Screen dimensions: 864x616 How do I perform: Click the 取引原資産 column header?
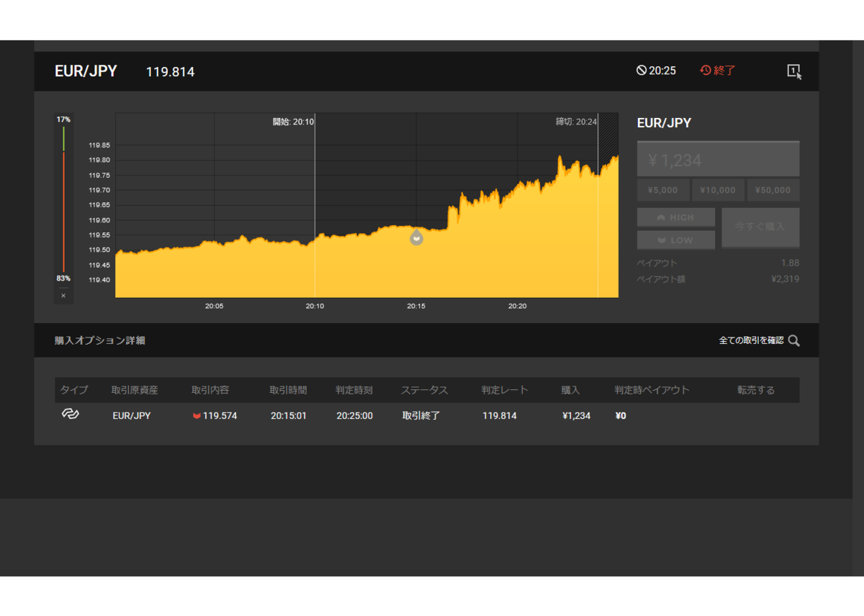click(135, 390)
